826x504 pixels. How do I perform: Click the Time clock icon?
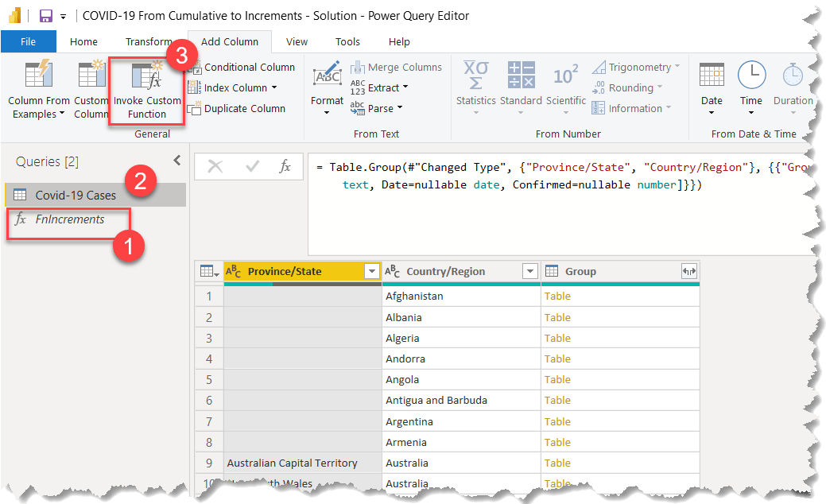pos(751,74)
